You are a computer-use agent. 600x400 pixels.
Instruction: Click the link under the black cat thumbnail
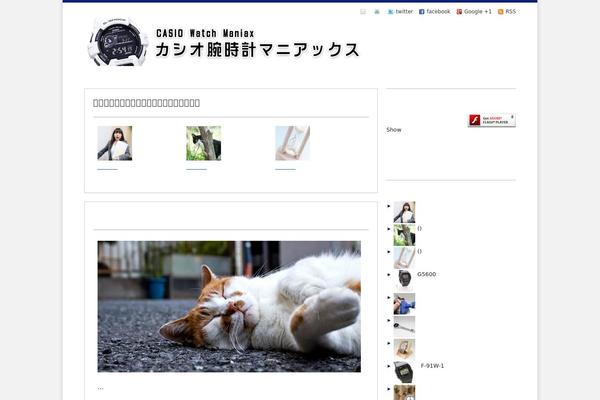[x=196, y=169]
